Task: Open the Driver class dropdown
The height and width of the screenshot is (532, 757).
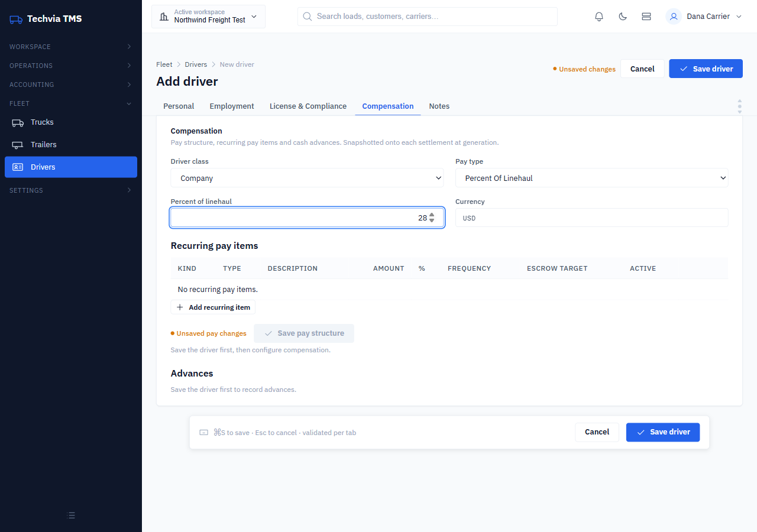Action: [307, 178]
